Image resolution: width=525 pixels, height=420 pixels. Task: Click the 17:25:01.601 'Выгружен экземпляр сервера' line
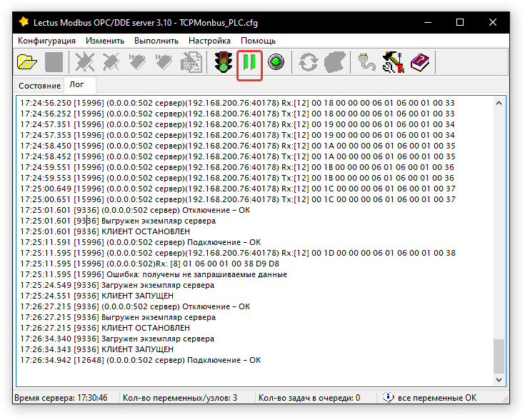118,221
